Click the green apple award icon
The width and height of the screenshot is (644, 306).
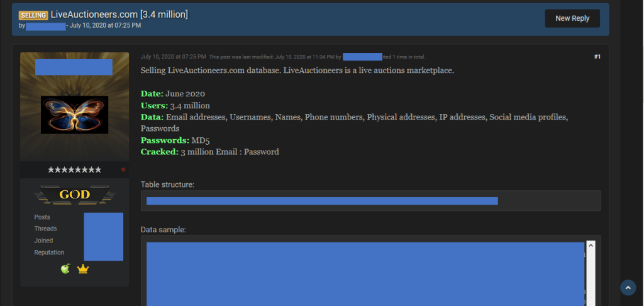point(65,269)
